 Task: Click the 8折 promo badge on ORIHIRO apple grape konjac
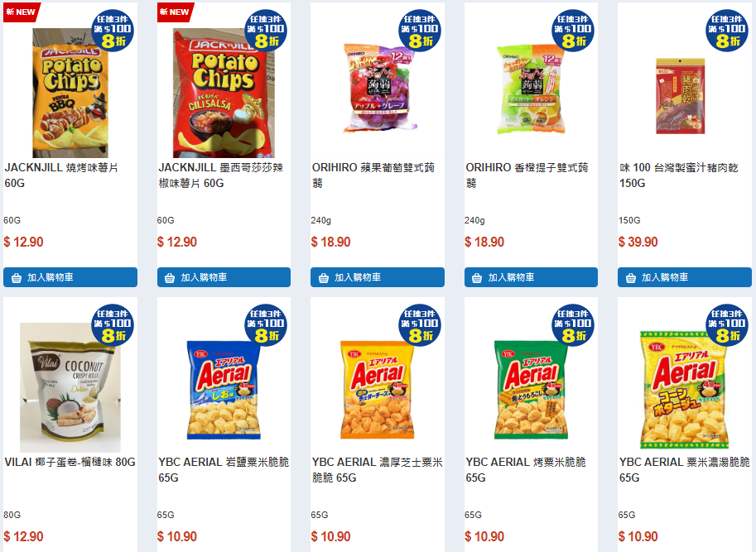point(420,31)
